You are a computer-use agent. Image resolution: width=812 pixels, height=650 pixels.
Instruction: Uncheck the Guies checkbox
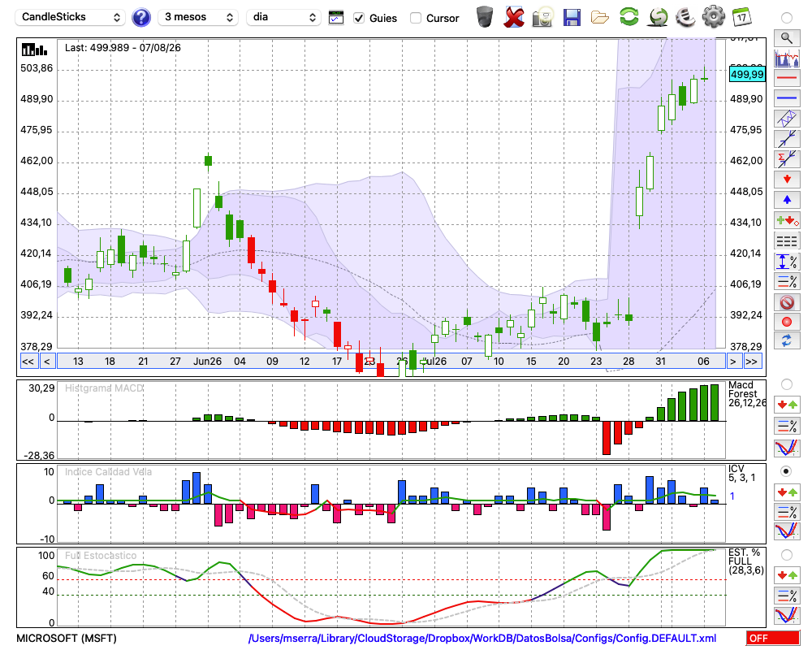[359, 18]
